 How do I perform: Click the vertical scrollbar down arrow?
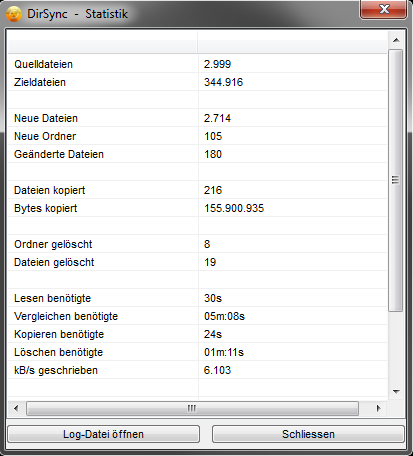[396, 391]
